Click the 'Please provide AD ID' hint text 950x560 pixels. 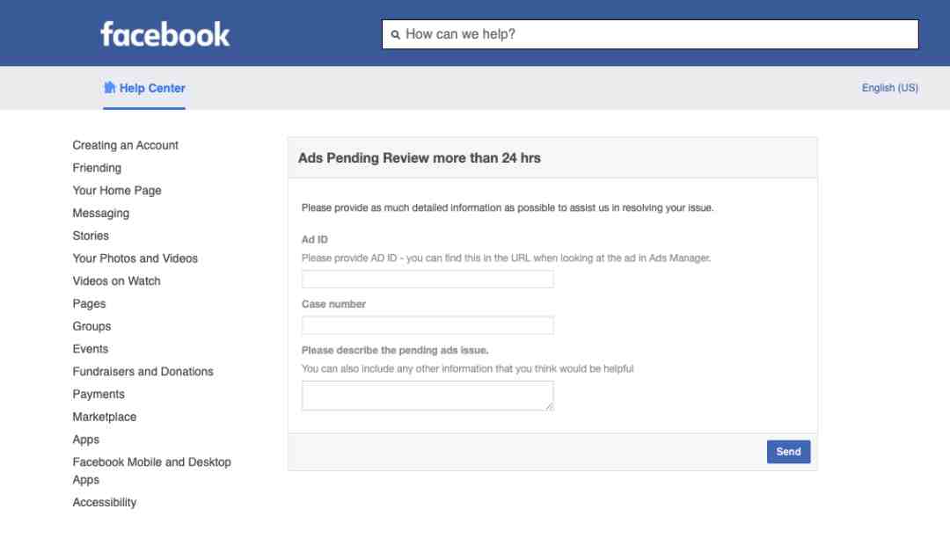pyautogui.click(x=506, y=258)
